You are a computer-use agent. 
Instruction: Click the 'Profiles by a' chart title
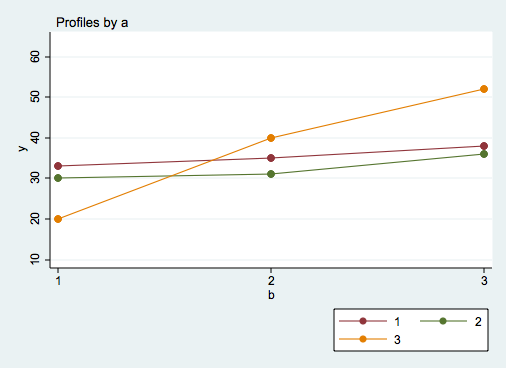coord(92,23)
